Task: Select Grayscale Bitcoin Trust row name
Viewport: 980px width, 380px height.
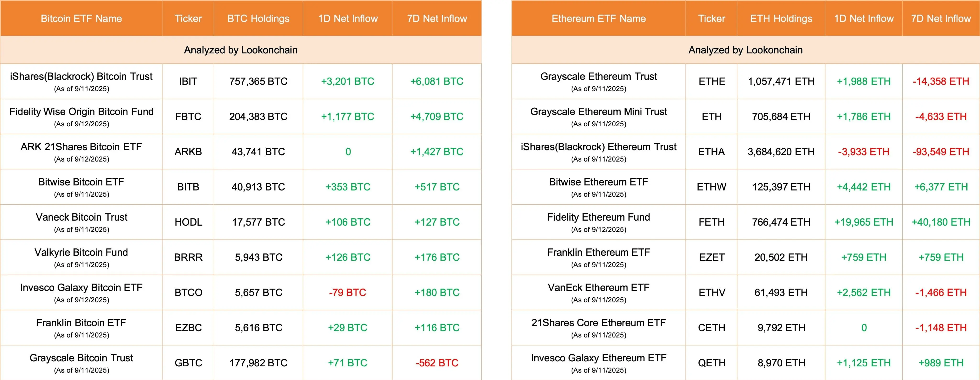Action: (x=81, y=358)
